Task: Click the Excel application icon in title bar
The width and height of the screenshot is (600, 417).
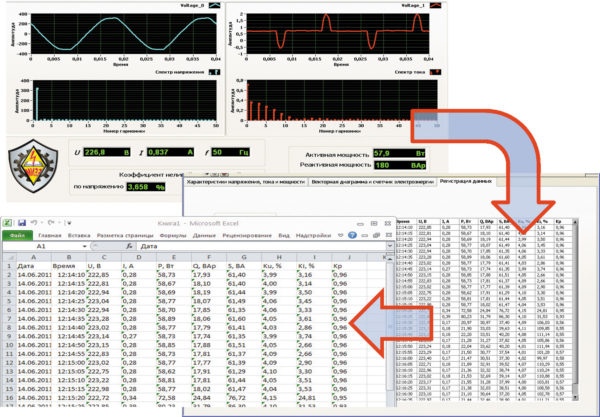Action: pyautogui.click(x=7, y=223)
